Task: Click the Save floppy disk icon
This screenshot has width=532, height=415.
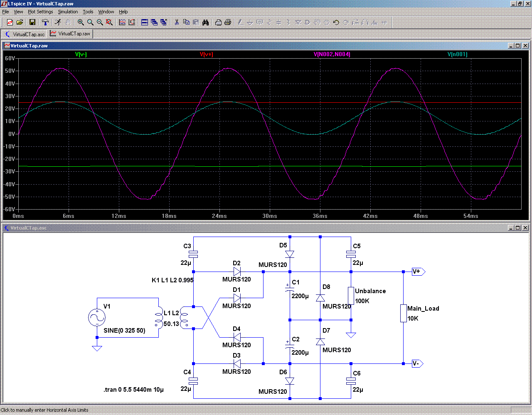Action: coord(32,22)
